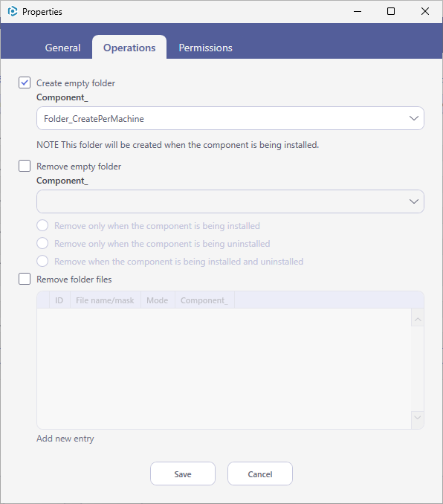Screen dimensions: 443x504
Task: Select the Operations tab
Action: pos(129,48)
